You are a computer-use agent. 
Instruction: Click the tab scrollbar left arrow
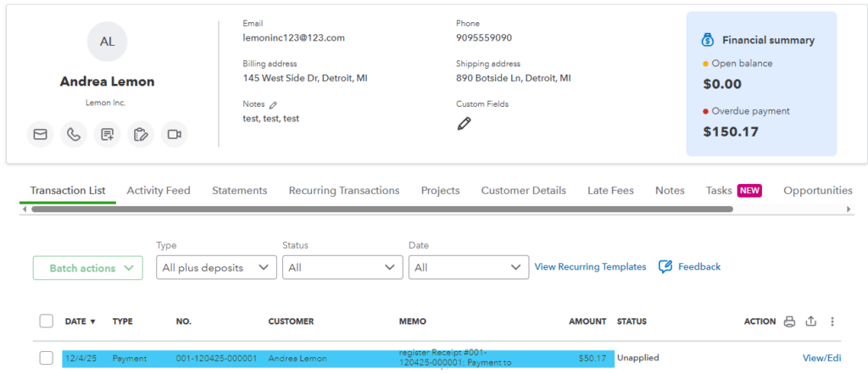coord(23,209)
